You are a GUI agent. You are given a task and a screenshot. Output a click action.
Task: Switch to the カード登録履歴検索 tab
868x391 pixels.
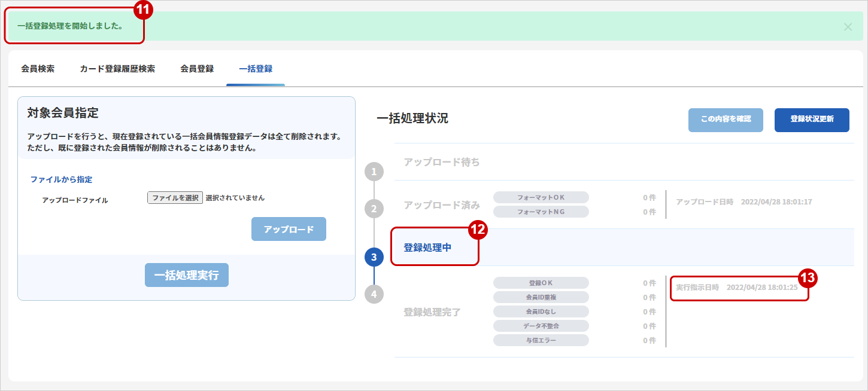point(117,69)
